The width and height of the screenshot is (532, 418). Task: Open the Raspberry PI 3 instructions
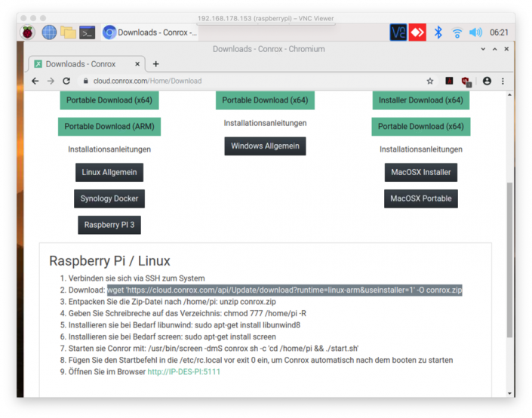[x=109, y=225]
